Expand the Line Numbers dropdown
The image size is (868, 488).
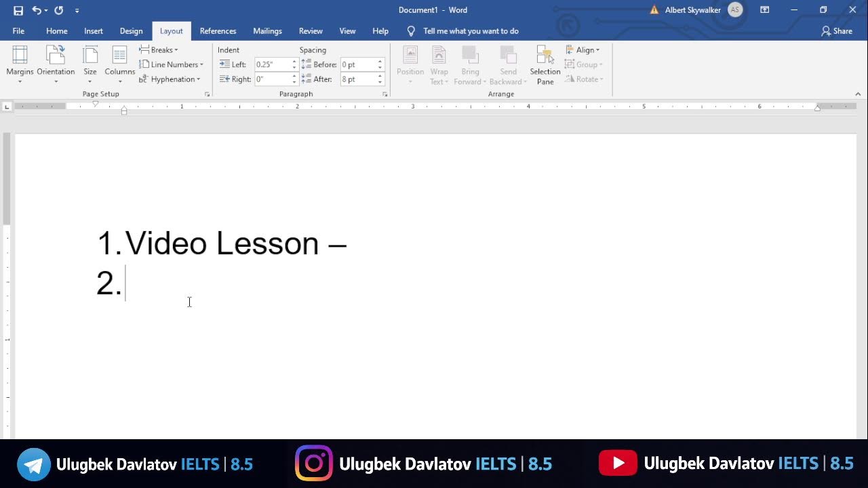pyautogui.click(x=172, y=64)
